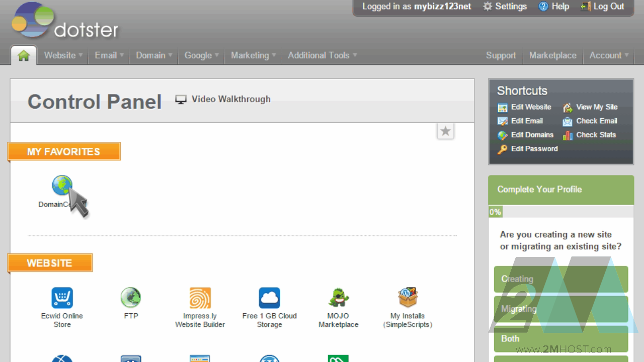The image size is (644, 362).
Task: Click the MY FAVORITES section banner
Action: (x=64, y=151)
